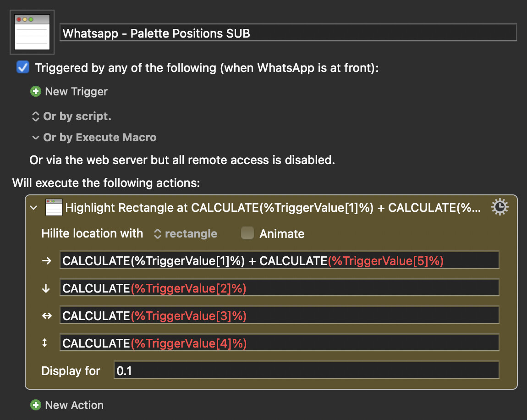Click the vertical double-arrow height icon
Viewport: 527px width, 420px height.
point(45,343)
